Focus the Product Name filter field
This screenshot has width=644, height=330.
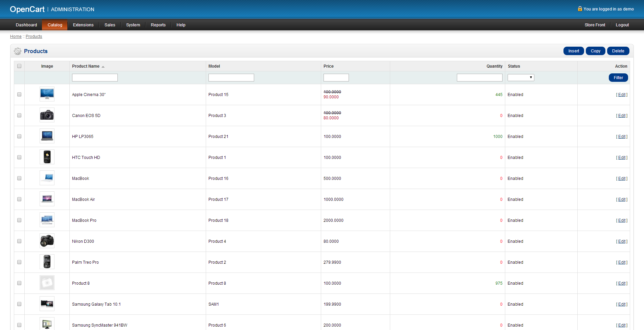coord(95,77)
